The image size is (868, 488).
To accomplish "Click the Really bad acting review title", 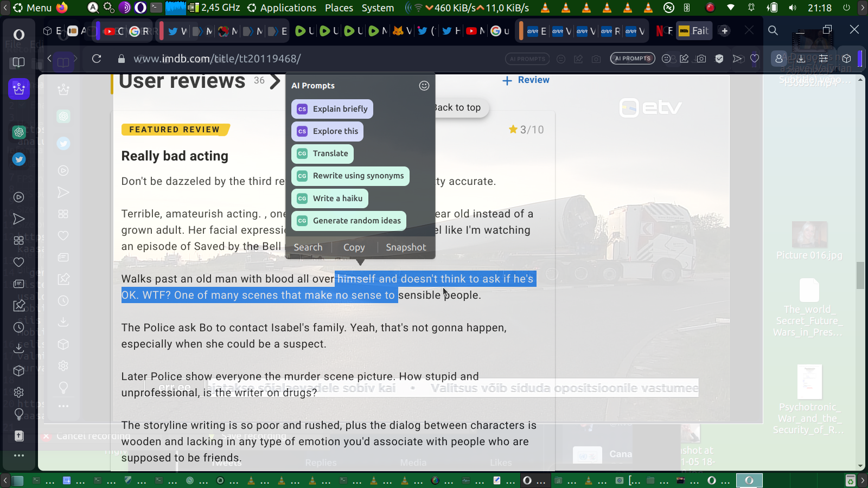I will click(x=175, y=156).
